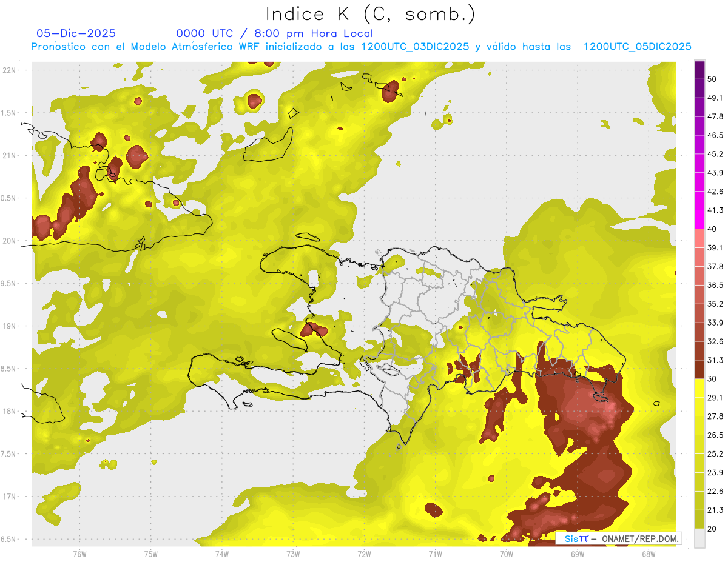This screenshot has height=562, width=728.
Task: Click the '40' color scale value
Action: [x=712, y=229]
